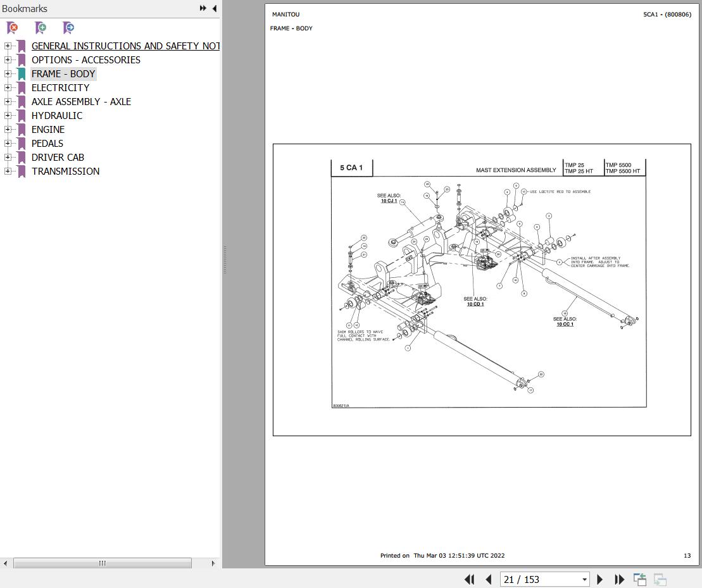Select the FRAME - BODY bookmark
The image size is (702, 588).
63,73
